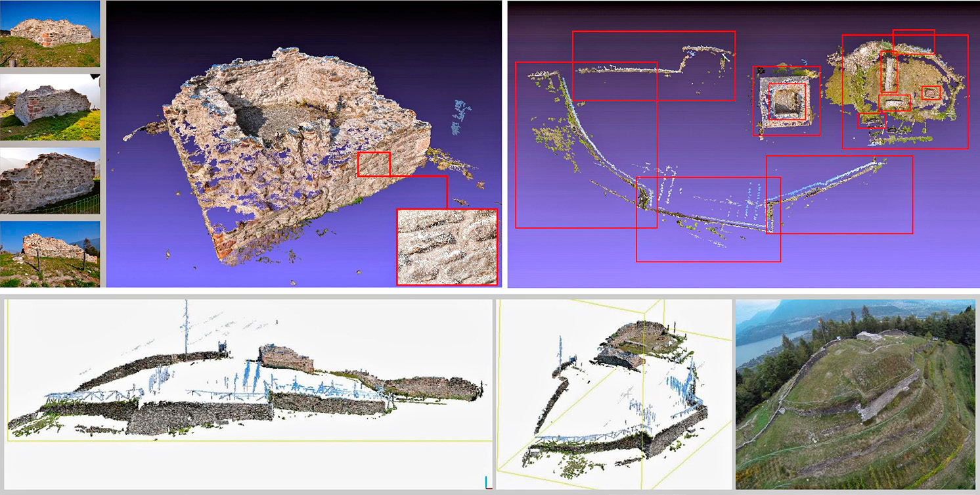Click the side-view point cloud of the fortification walls

pos(250,394)
